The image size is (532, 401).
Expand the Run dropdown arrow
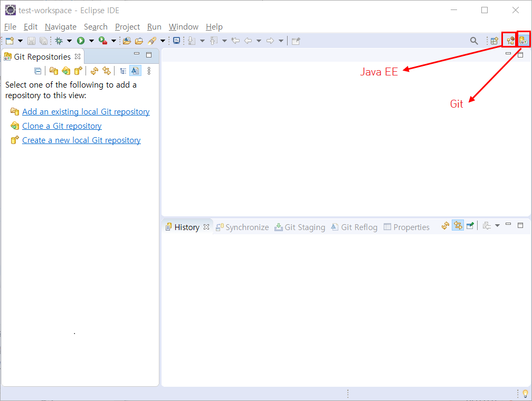tap(91, 41)
